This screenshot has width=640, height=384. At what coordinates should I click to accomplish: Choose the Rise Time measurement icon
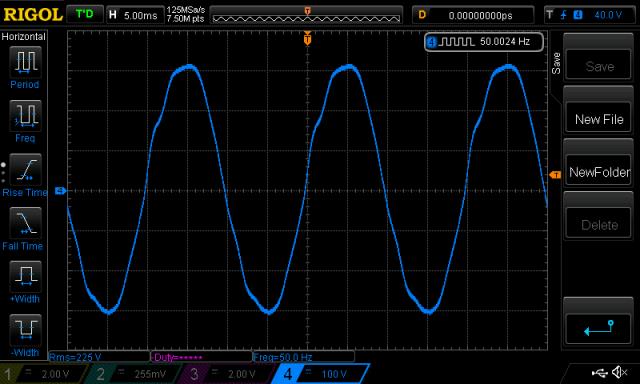click(25, 169)
